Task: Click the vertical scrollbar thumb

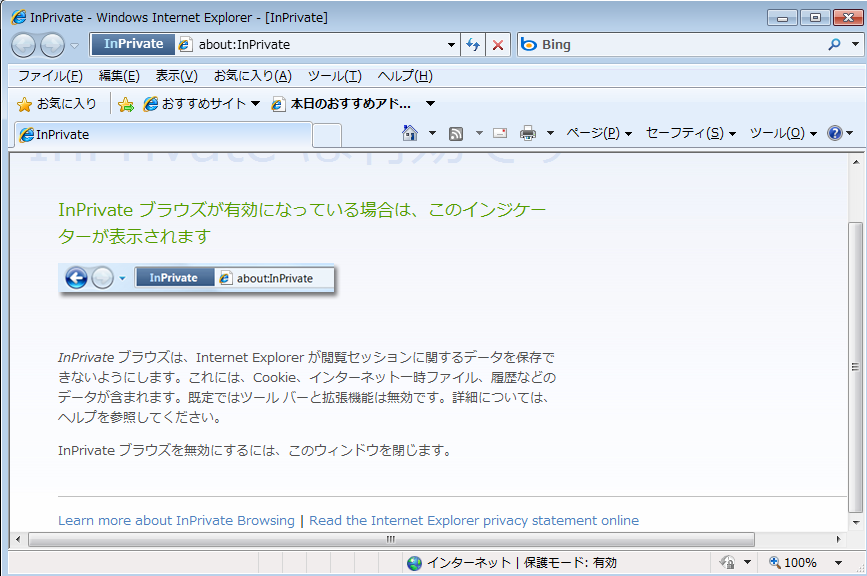Action: [x=855, y=367]
